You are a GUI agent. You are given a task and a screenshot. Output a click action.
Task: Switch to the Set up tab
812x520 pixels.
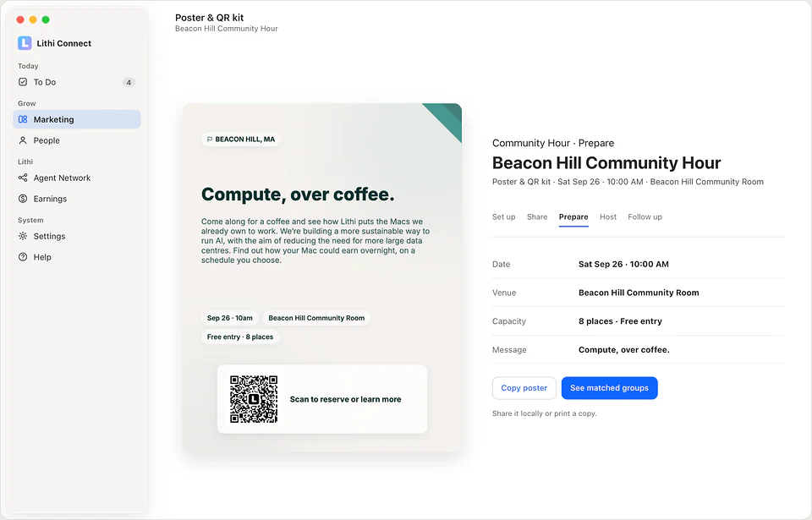pos(503,216)
